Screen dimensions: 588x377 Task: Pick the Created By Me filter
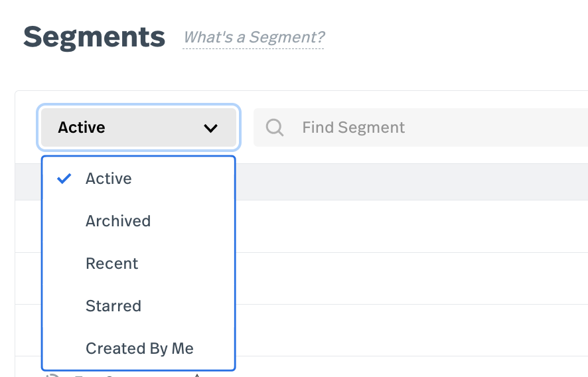pos(139,348)
